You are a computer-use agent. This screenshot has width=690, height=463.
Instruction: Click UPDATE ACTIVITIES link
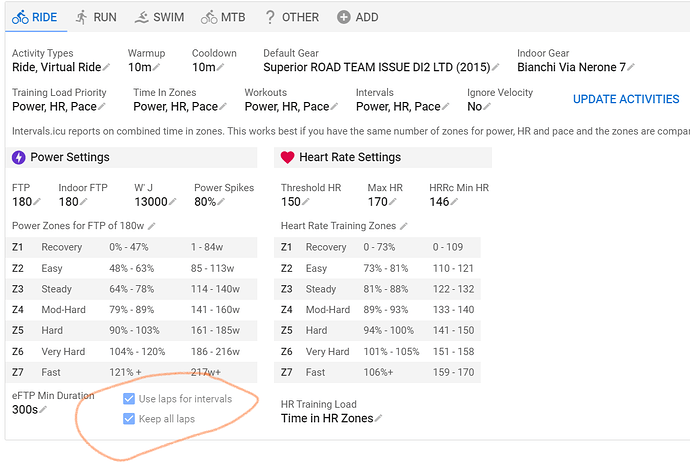point(626,99)
